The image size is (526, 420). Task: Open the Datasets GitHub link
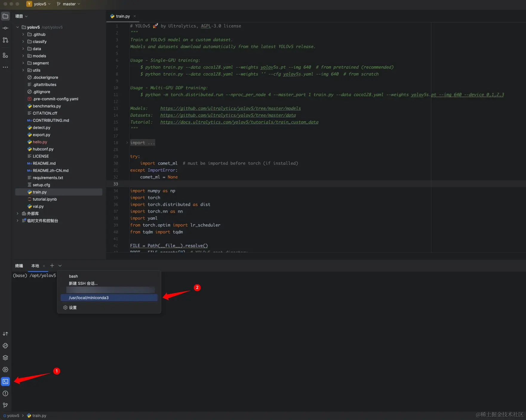coord(228,115)
